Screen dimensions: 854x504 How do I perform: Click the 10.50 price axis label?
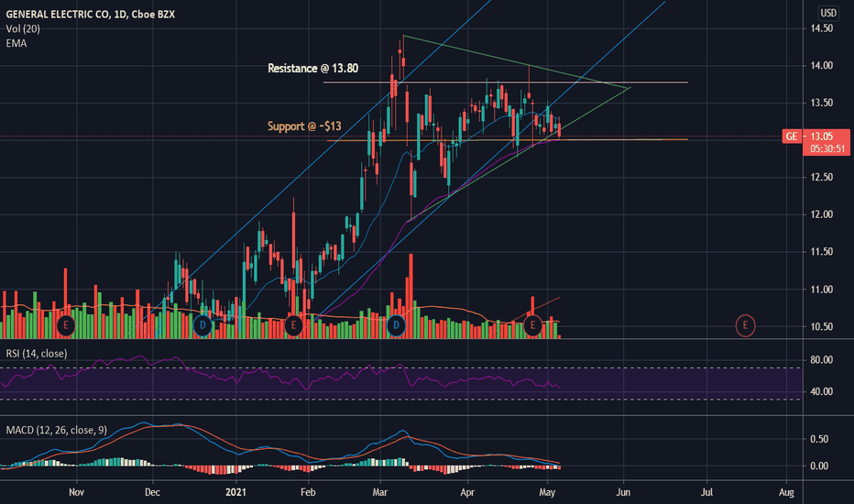click(821, 326)
